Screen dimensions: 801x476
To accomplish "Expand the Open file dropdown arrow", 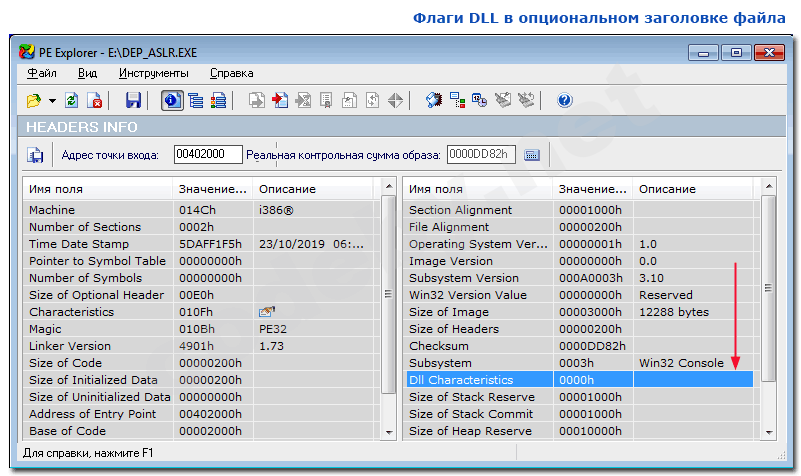I will (x=51, y=101).
